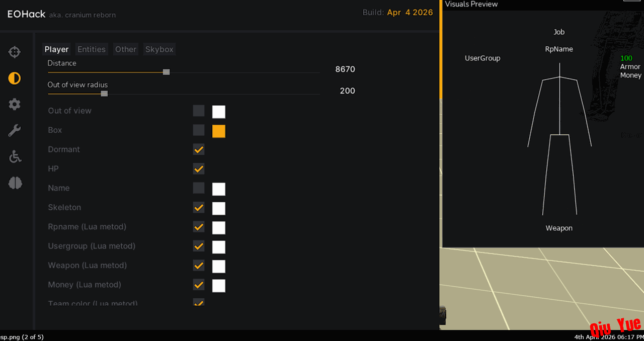Switch to the Entities tab
Screen dimensions: 644x341
(x=92, y=49)
